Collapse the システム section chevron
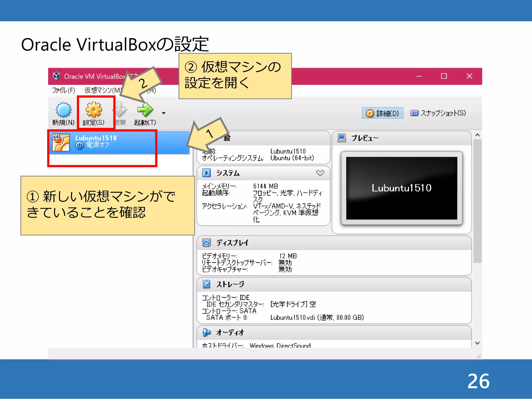Screen dimensions: 532x399 pyautogui.click(x=320, y=173)
